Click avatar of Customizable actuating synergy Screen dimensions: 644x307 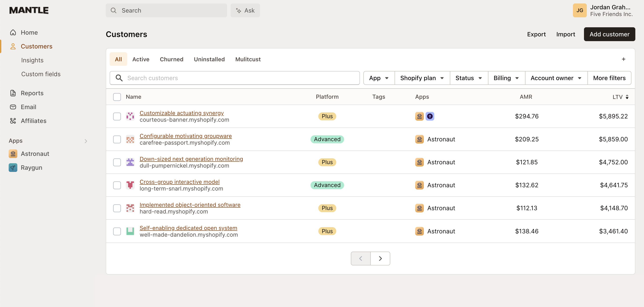pos(130,116)
